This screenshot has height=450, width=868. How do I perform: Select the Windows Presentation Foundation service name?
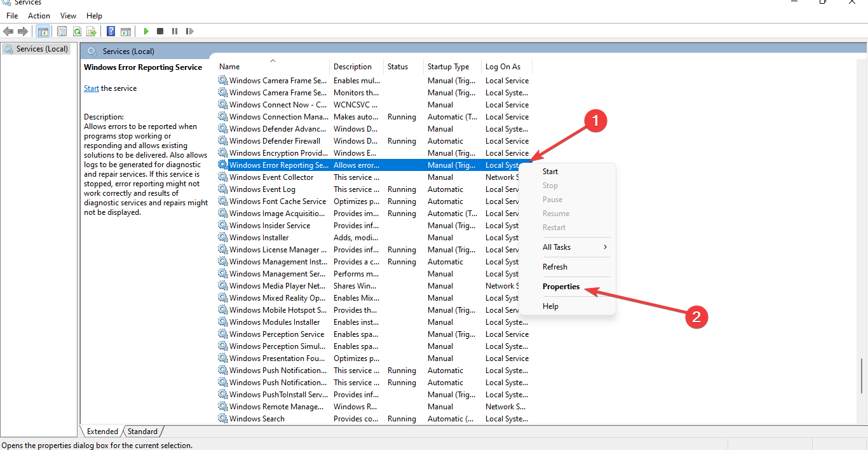[278, 358]
